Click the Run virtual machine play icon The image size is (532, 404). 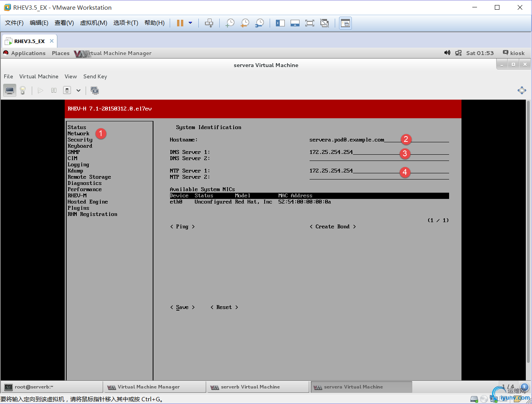coord(40,90)
